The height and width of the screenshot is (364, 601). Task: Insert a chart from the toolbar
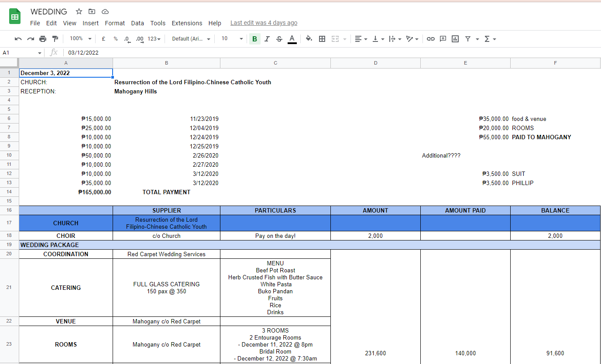[455, 39]
